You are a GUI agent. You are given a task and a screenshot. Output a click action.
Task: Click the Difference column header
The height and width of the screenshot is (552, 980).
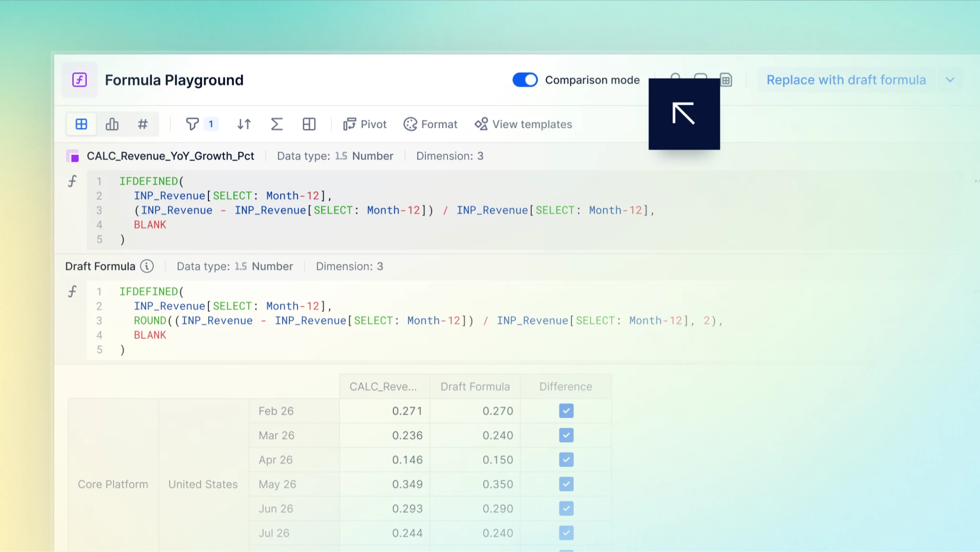click(566, 386)
